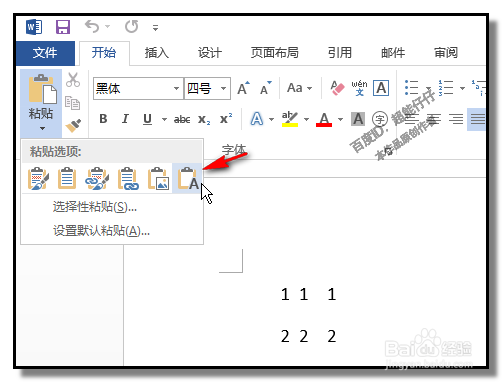Toggle strikethrough abc formatting
Viewport: 502px width, 382px height.
click(182, 119)
